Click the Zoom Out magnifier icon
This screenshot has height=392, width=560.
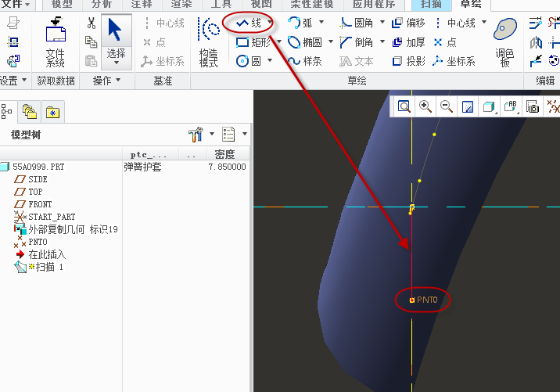(x=447, y=106)
